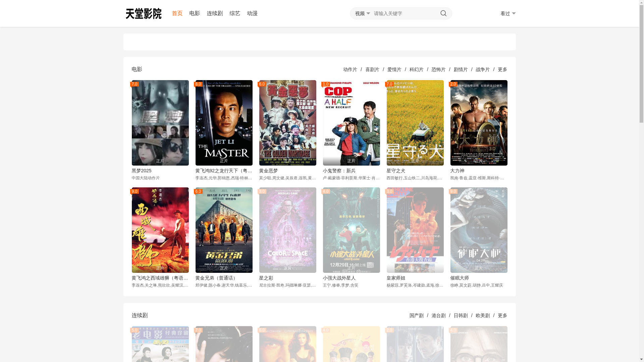The width and height of the screenshot is (644, 362).
Task: Open the 小强大战外星人 poster
Action: [352, 230]
